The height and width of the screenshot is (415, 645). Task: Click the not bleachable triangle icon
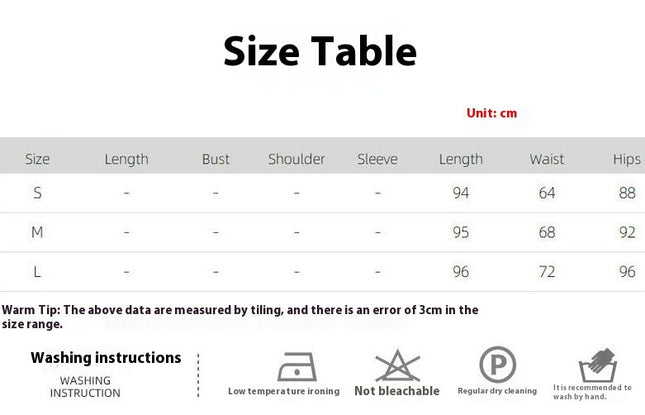[x=397, y=365]
